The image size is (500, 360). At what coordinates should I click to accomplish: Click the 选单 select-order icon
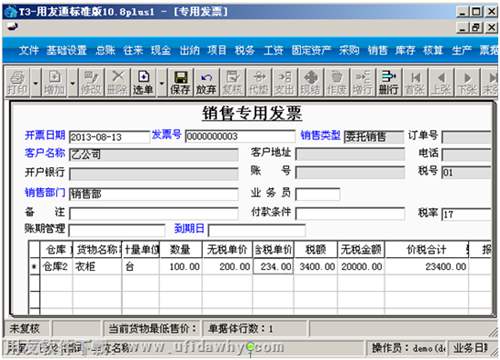143,83
